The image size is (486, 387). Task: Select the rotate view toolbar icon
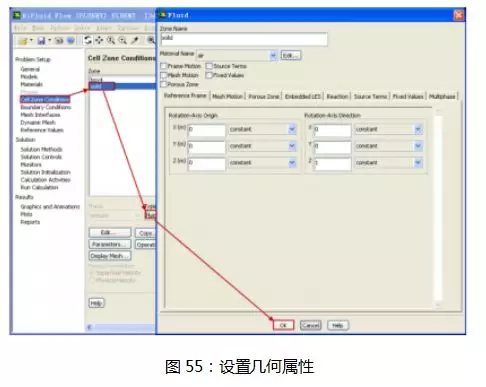pos(88,40)
